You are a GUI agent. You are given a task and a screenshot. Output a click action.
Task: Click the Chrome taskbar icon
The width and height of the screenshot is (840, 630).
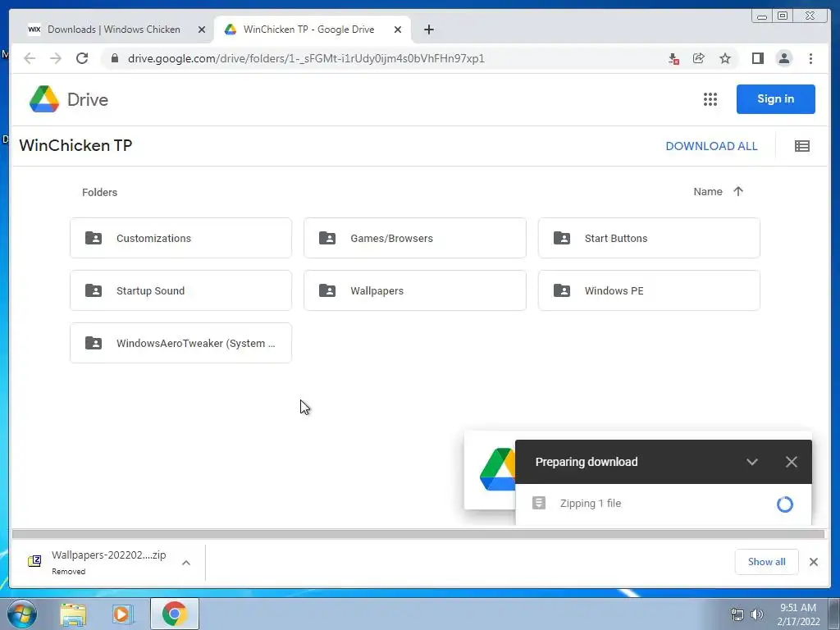(175, 614)
